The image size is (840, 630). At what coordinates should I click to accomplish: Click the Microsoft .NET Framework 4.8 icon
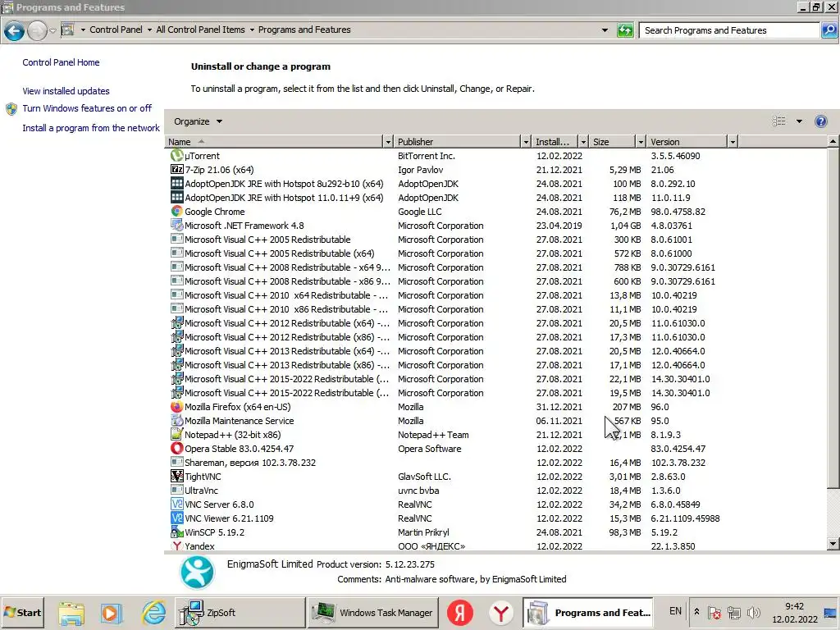177,225
